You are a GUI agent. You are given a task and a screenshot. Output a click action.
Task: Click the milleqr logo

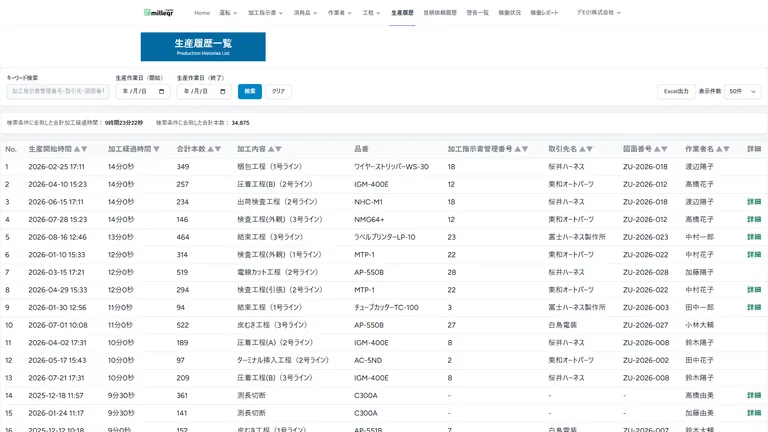(159, 13)
